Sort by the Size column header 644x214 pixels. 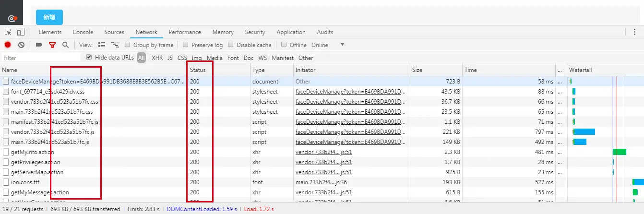436,70
